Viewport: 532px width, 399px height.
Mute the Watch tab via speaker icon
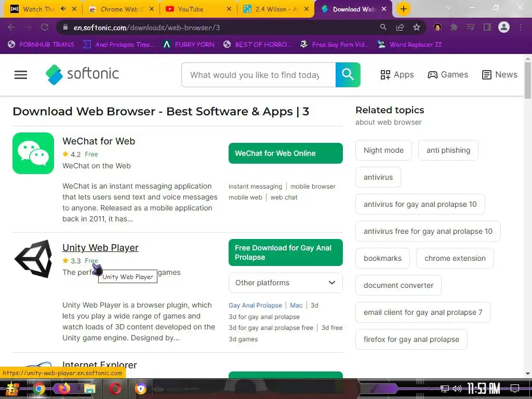[x=63, y=9]
